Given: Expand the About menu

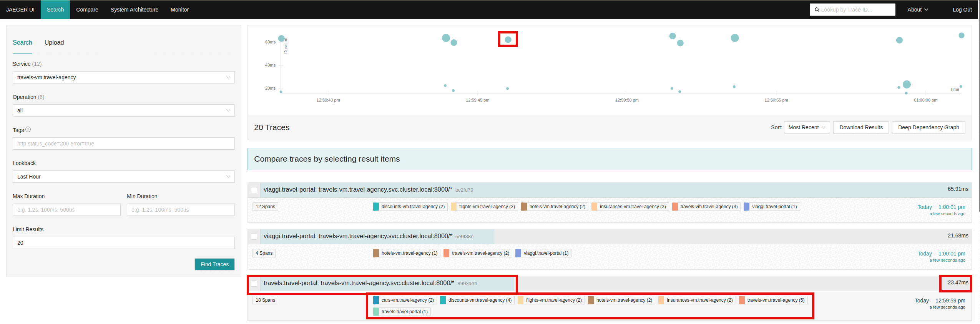Looking at the screenshot, I should (x=917, y=10).
